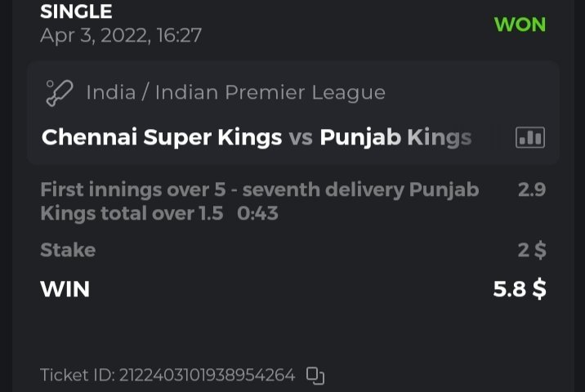Select the SINGLE bet type heading
This screenshot has width=585, height=392.
(76, 11)
